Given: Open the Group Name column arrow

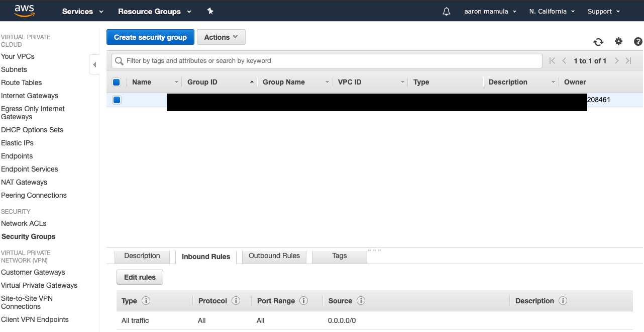Looking at the screenshot, I should point(327,82).
